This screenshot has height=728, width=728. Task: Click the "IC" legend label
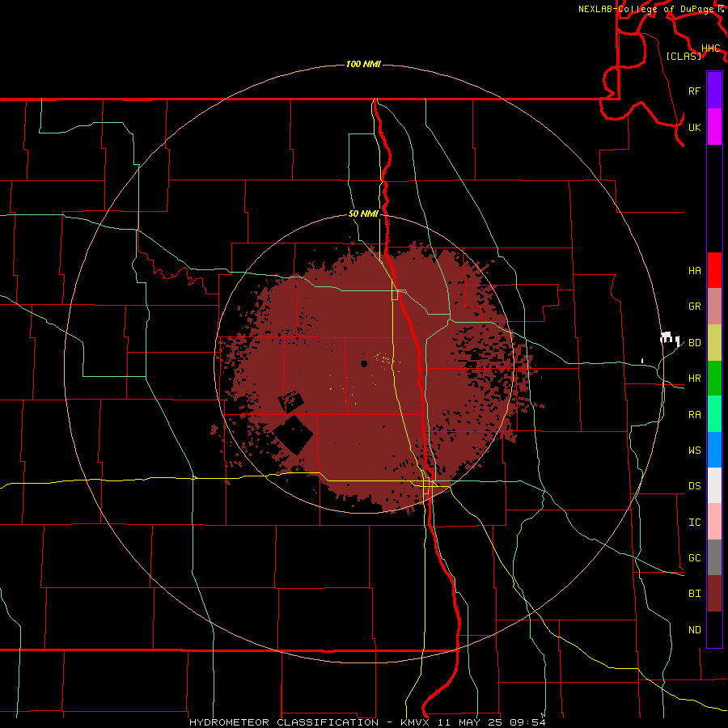[x=694, y=523]
